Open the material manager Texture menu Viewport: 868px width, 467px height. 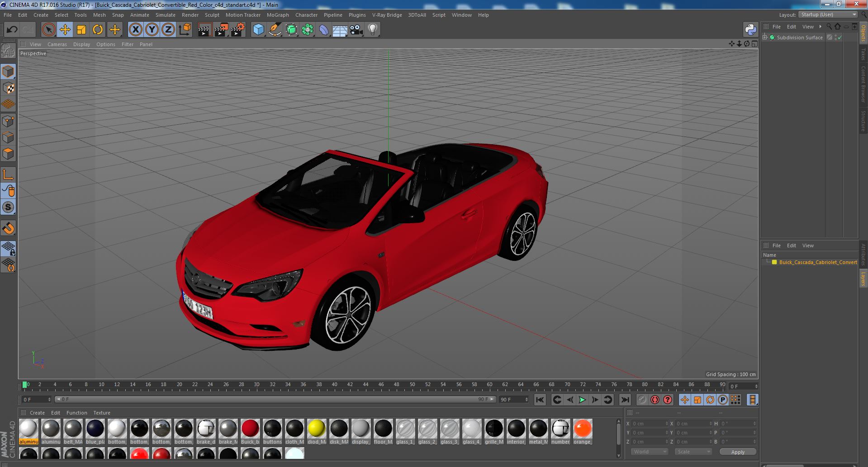102,413
